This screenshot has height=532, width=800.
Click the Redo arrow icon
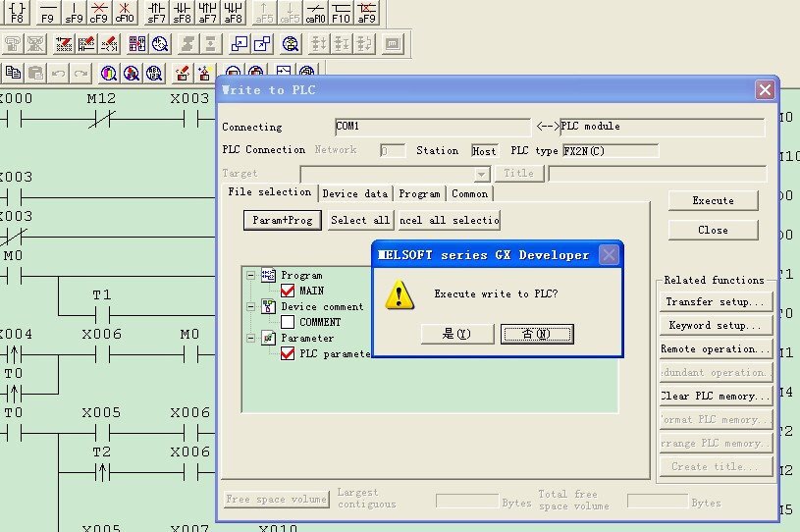tap(80, 73)
